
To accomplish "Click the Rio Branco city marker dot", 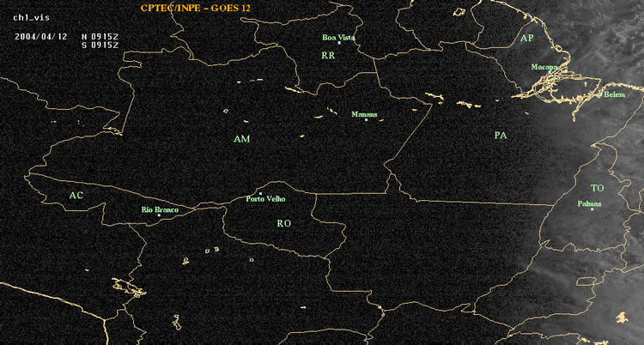I will point(159,215).
